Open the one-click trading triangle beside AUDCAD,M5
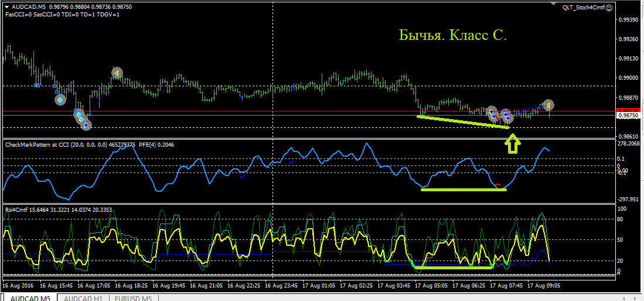This screenshot has height=301, width=644. tap(8, 7)
